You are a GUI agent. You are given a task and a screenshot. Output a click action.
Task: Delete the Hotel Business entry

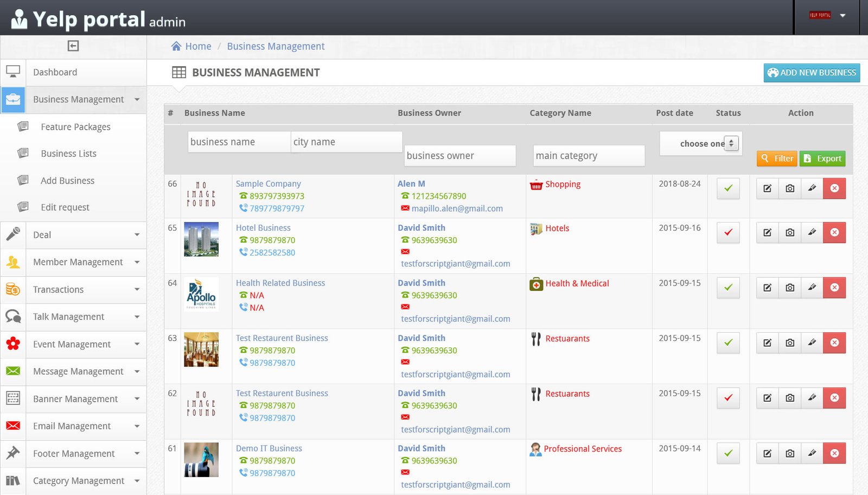tap(834, 232)
